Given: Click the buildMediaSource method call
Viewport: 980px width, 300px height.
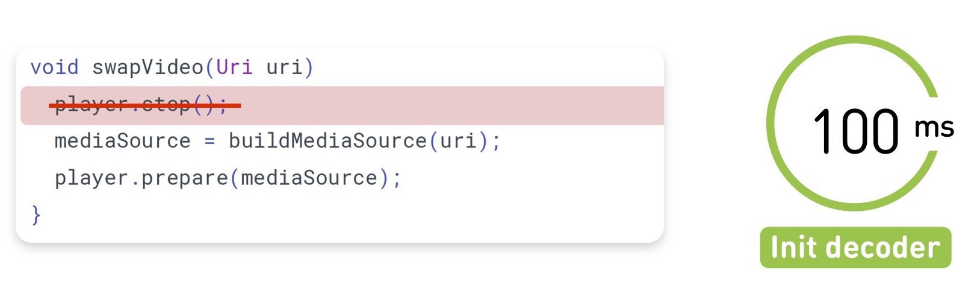Looking at the screenshot, I should point(327,141).
